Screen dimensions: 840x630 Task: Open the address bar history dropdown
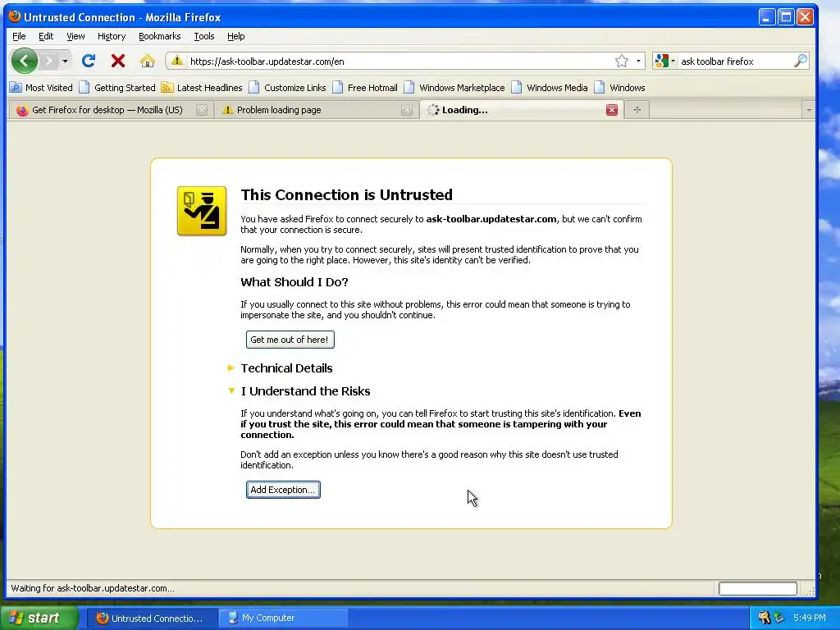pos(638,61)
